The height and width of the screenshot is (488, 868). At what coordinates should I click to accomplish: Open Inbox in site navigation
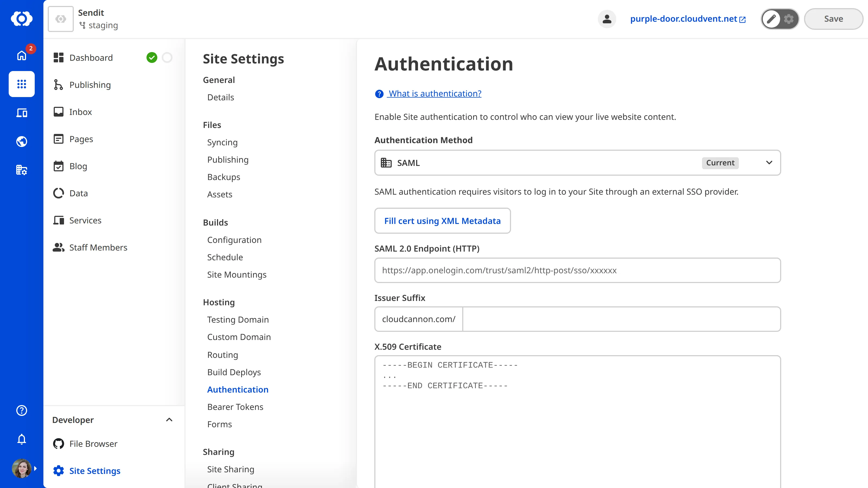click(81, 112)
